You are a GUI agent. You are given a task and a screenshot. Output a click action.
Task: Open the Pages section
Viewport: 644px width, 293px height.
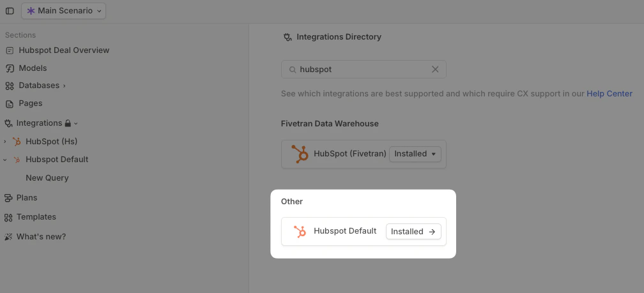pyautogui.click(x=31, y=103)
